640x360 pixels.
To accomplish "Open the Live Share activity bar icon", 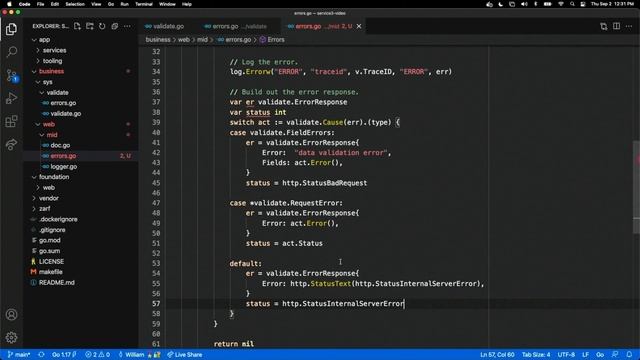I will [11, 144].
